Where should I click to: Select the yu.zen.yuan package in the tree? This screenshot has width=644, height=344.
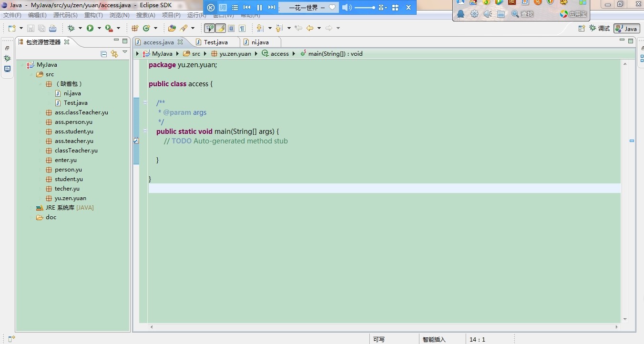click(70, 198)
